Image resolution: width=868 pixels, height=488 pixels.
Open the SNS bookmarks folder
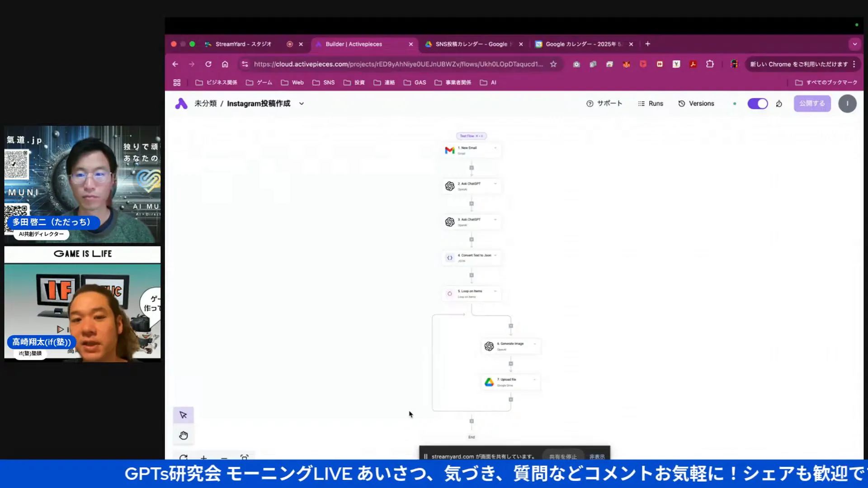(323, 83)
